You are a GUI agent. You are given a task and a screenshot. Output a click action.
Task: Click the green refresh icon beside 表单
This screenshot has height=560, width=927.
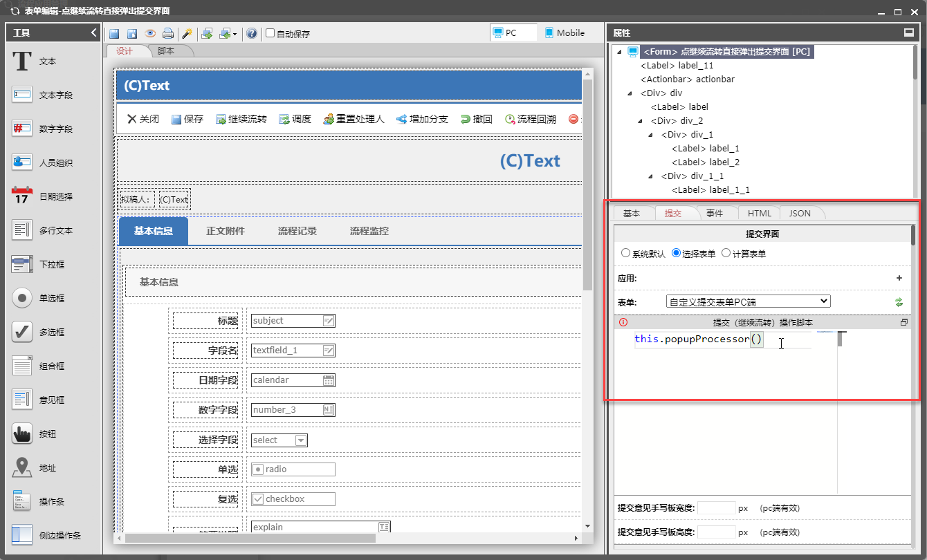[x=899, y=302]
